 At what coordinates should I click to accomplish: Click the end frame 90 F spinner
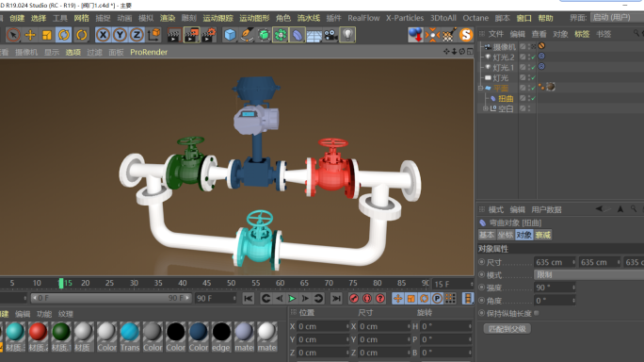point(234,298)
